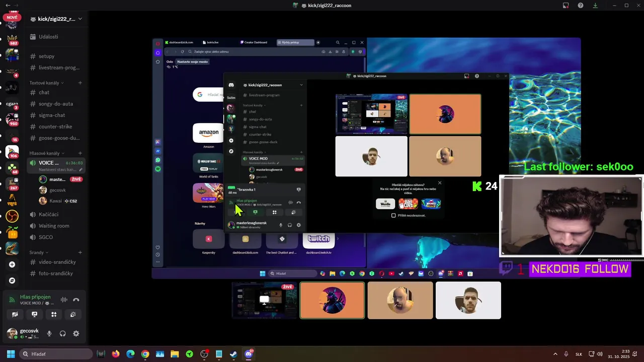This screenshot has width=644, height=362.
Task: Open the cgaaa server icon
Action: coord(12,104)
